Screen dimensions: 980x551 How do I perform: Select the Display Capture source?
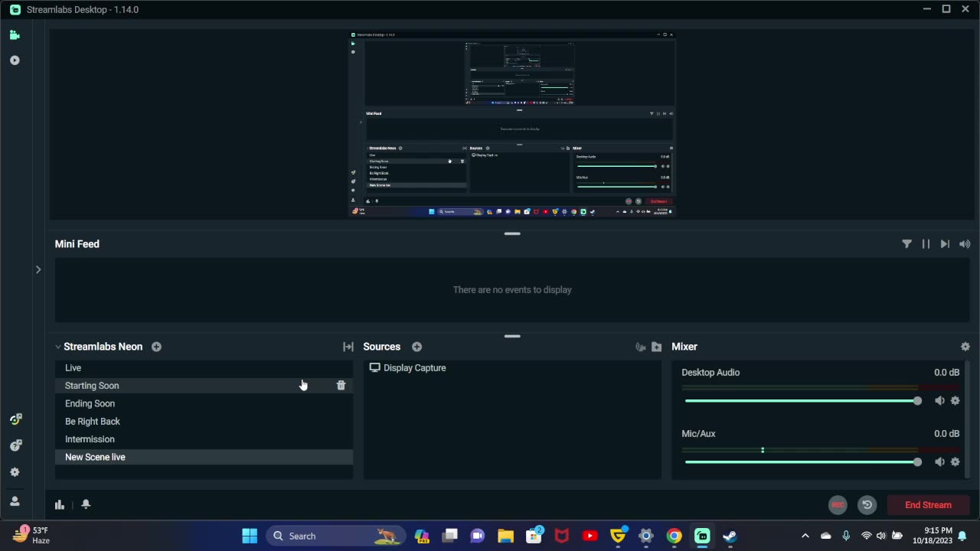511,368
